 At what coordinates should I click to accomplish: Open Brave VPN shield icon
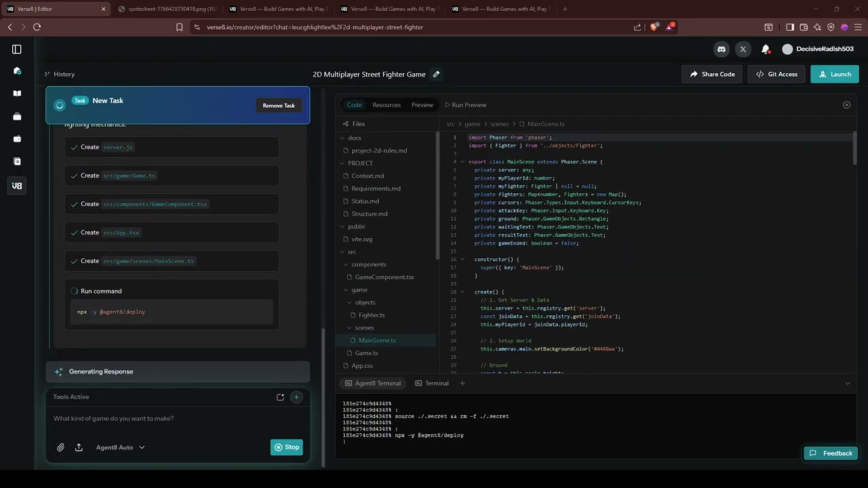click(x=831, y=27)
